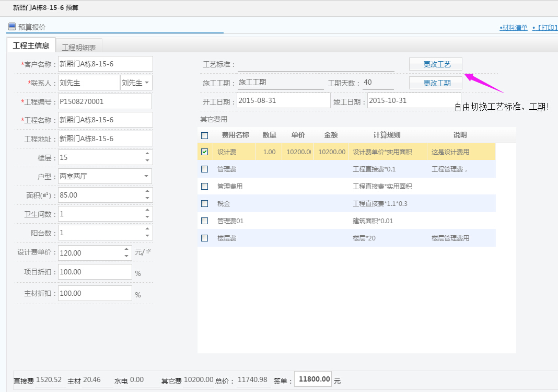Enable the 楼层费 checkbox
The height and width of the screenshot is (392, 558).
pos(205,238)
